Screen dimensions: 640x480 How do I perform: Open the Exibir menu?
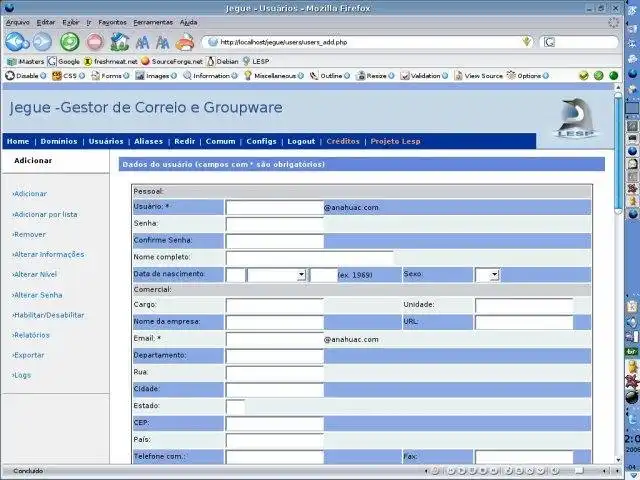point(71,22)
